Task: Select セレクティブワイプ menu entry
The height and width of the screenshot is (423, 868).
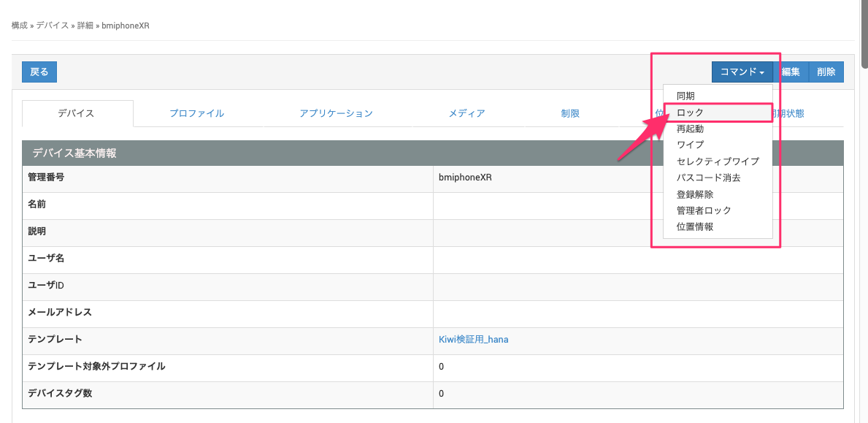Action: (718, 161)
